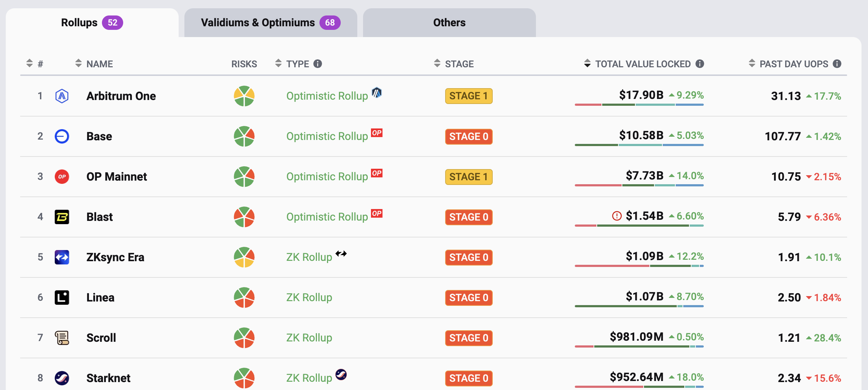Open the ZKsync Era project link
This screenshot has width=868, height=390.
point(115,257)
